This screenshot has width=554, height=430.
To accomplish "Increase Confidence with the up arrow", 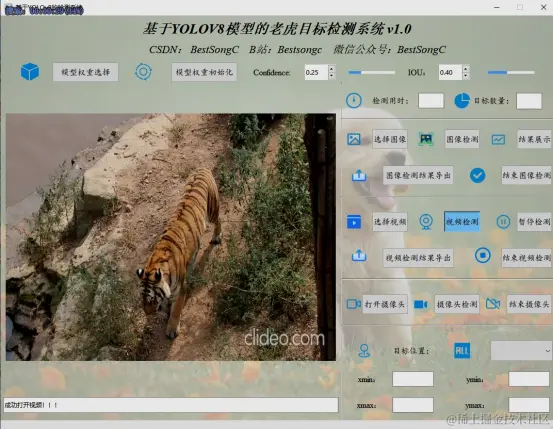I will pyautogui.click(x=331, y=69).
